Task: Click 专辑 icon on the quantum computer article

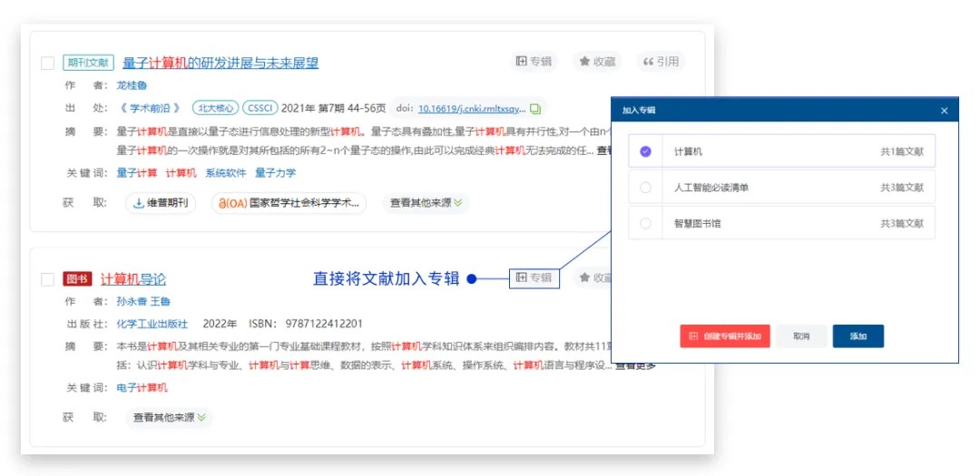Action: (x=534, y=62)
